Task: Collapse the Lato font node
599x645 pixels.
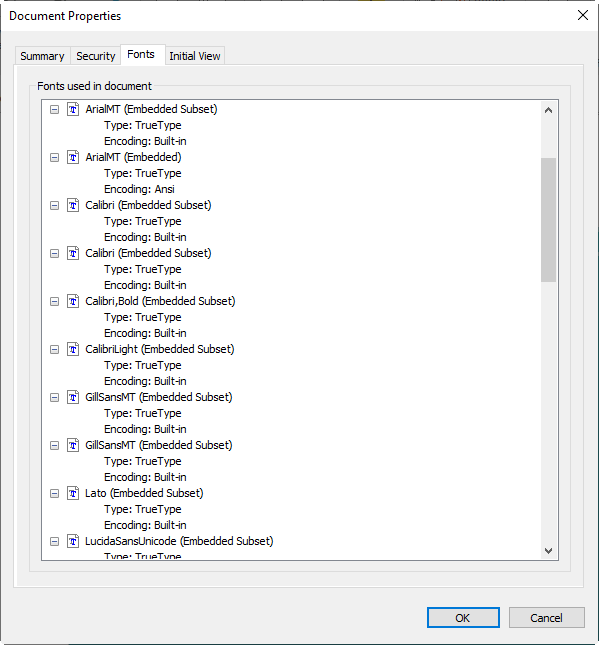Action: [54, 494]
